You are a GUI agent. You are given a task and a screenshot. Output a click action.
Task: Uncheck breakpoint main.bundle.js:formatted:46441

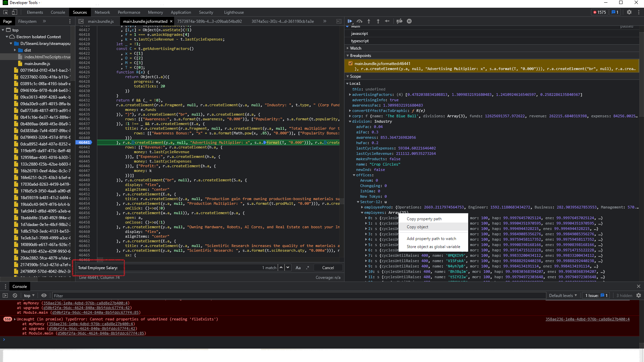(x=351, y=63)
